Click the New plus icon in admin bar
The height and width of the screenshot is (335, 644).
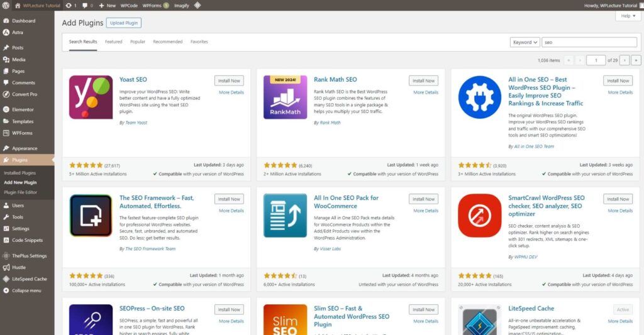click(101, 5)
